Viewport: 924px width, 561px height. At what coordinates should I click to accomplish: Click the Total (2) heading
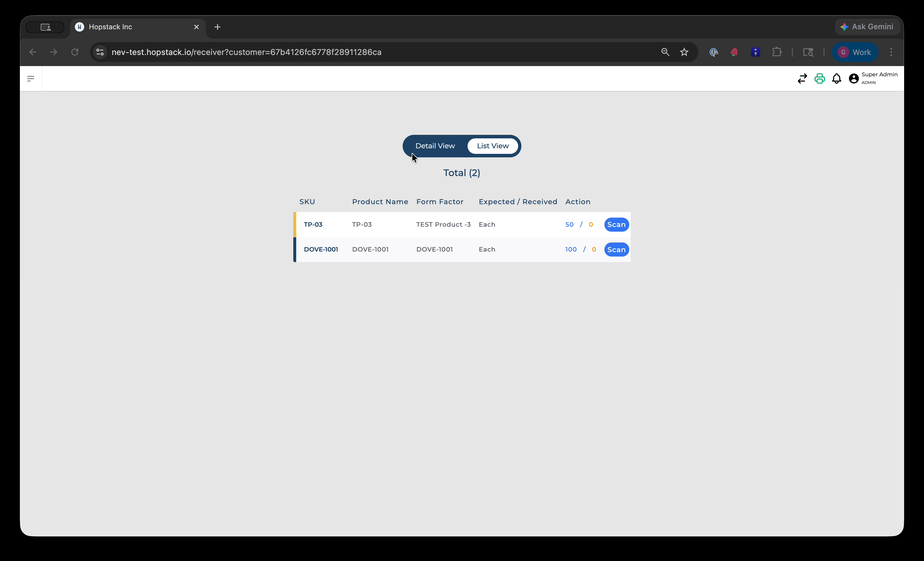[462, 173]
